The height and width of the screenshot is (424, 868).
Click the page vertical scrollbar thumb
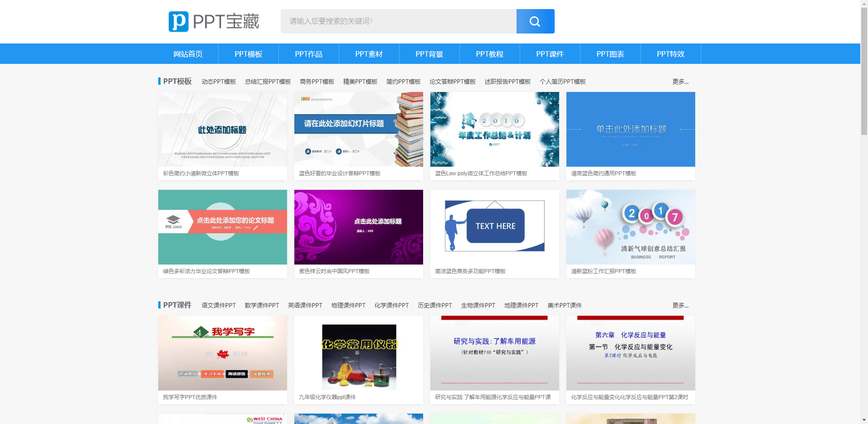click(x=864, y=68)
